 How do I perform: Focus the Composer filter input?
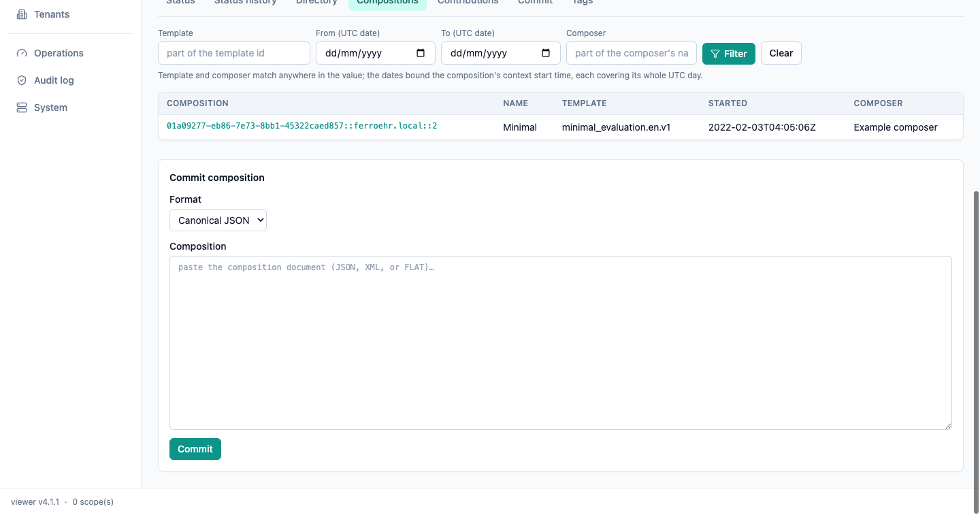pos(632,53)
